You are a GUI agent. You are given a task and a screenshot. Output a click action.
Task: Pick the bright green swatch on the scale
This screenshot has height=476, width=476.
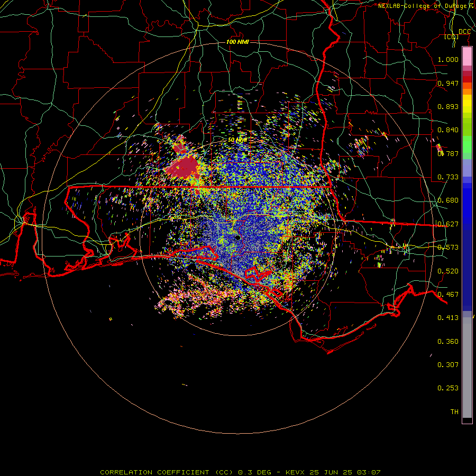pyautogui.click(x=467, y=144)
